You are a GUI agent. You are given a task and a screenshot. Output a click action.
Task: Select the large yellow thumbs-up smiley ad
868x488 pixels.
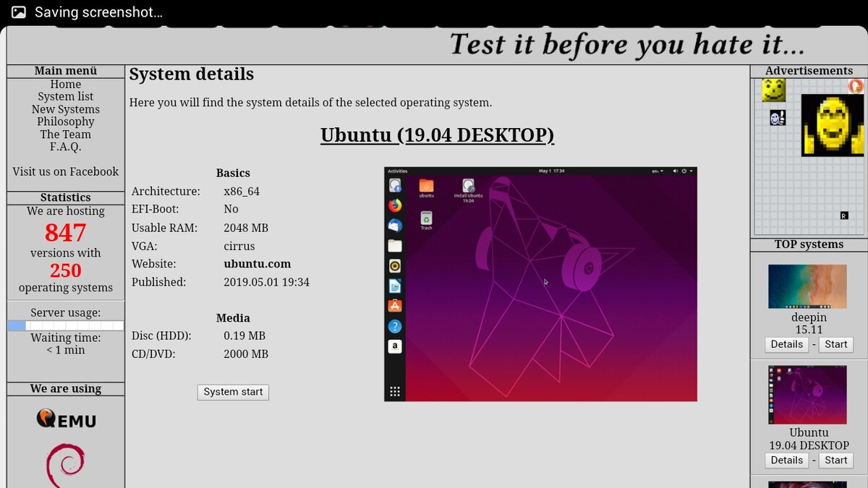click(833, 125)
